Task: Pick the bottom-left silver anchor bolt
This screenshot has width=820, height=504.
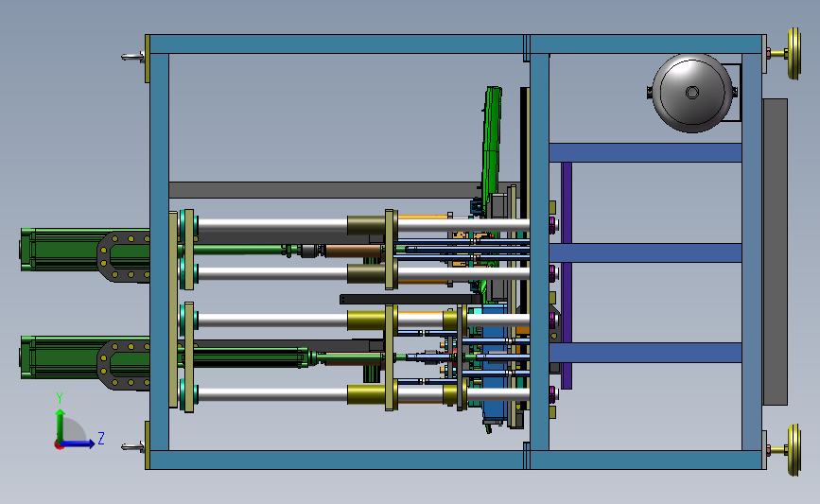Action: tap(132, 447)
